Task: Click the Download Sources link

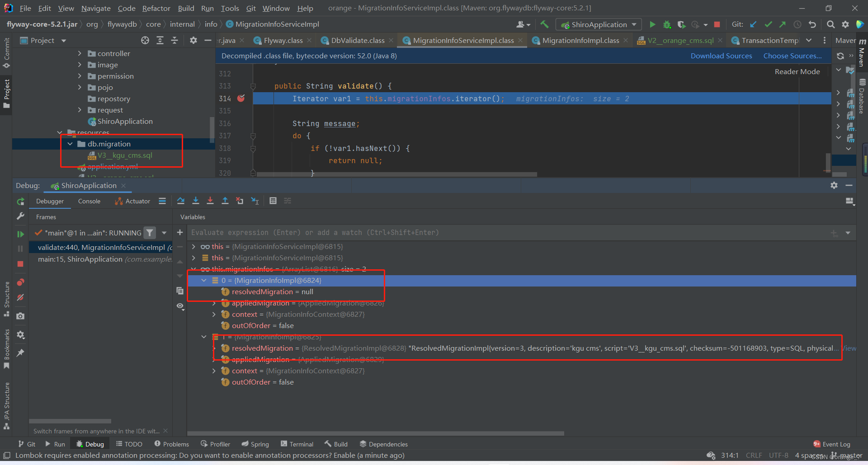Action: coord(721,56)
